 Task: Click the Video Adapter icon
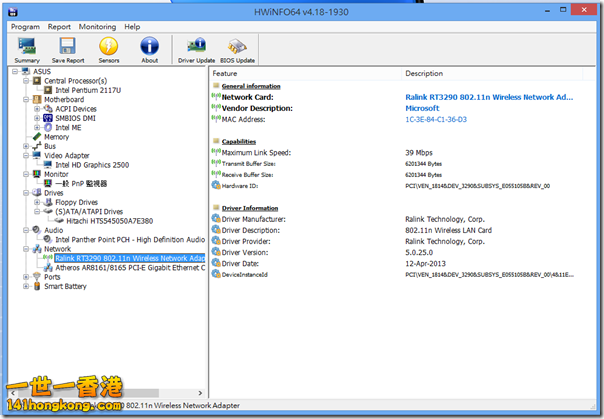[37, 155]
